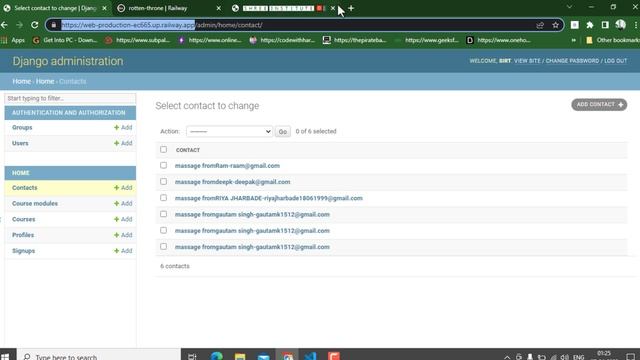
Task: Open the Action dropdown
Action: [x=229, y=131]
